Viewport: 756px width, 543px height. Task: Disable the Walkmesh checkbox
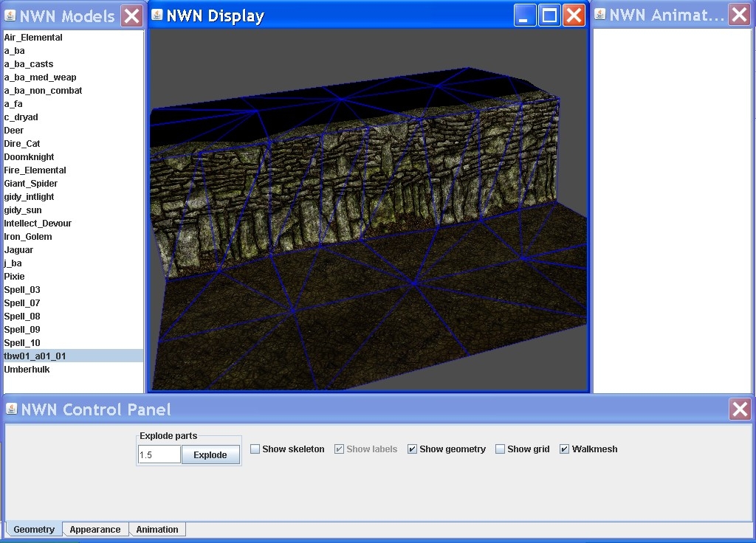point(565,449)
